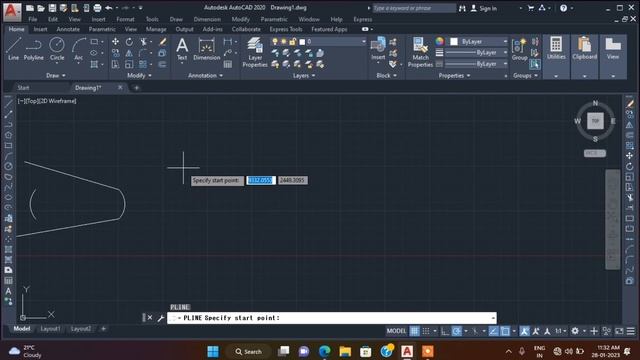Click the ViewCube TOP face
The height and width of the screenshot is (360, 640).
tap(595, 121)
